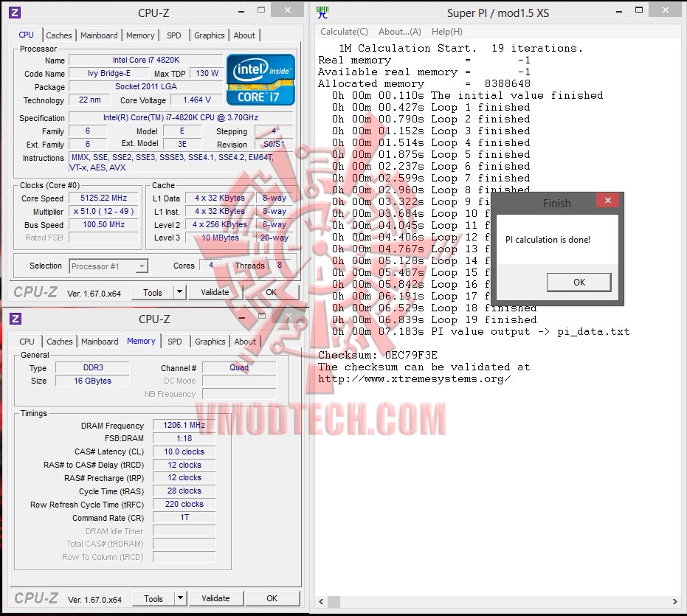This screenshot has width=687, height=616.
Task: Click the PI value output pi_data.txt line
Action: [x=480, y=332]
